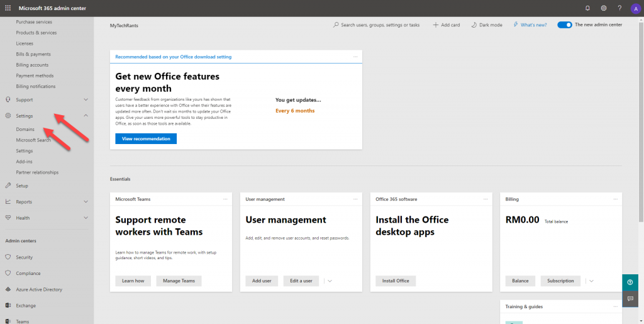The height and width of the screenshot is (324, 644).
Task: Click the Edit a user button
Action: [301, 281]
